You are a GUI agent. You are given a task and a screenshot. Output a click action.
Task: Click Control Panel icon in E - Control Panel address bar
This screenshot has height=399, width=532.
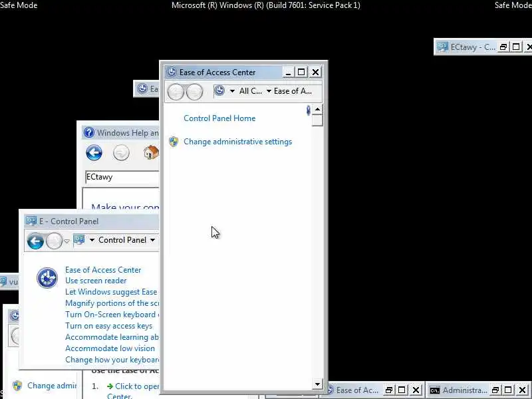pyautogui.click(x=79, y=239)
